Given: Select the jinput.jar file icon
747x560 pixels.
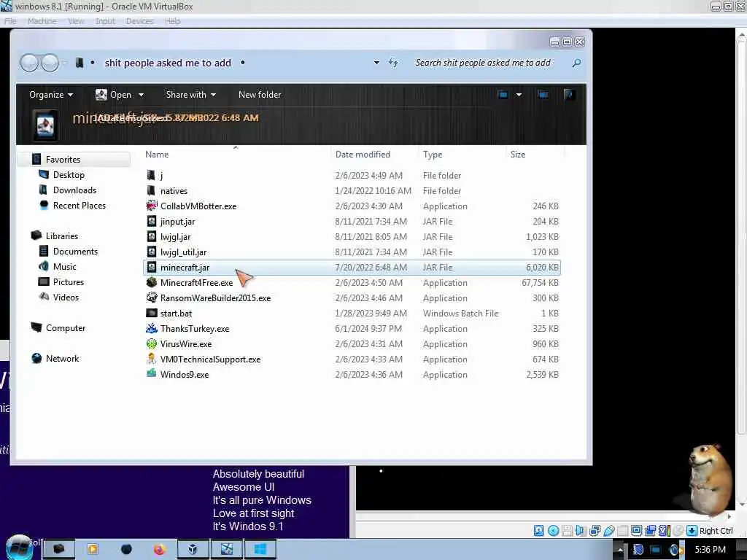Looking at the screenshot, I should click(x=152, y=221).
